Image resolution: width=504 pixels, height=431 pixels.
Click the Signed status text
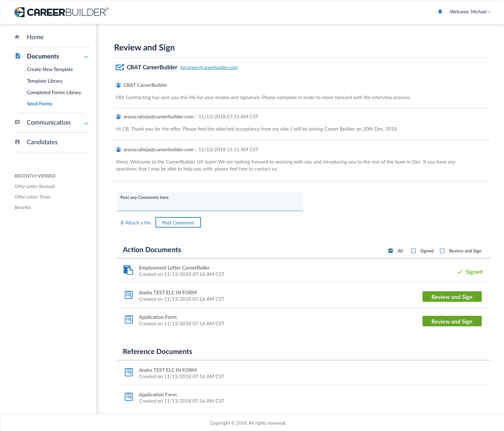(474, 272)
